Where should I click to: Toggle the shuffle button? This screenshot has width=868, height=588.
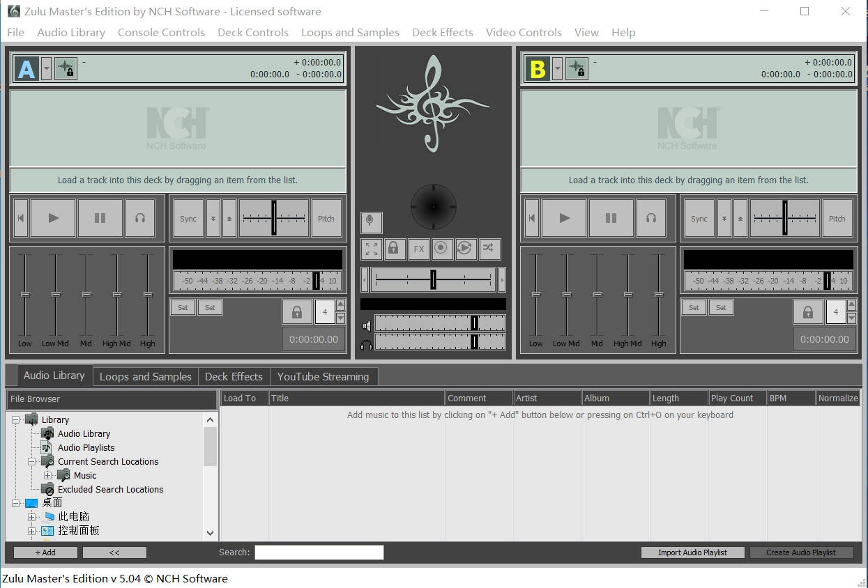[489, 249]
